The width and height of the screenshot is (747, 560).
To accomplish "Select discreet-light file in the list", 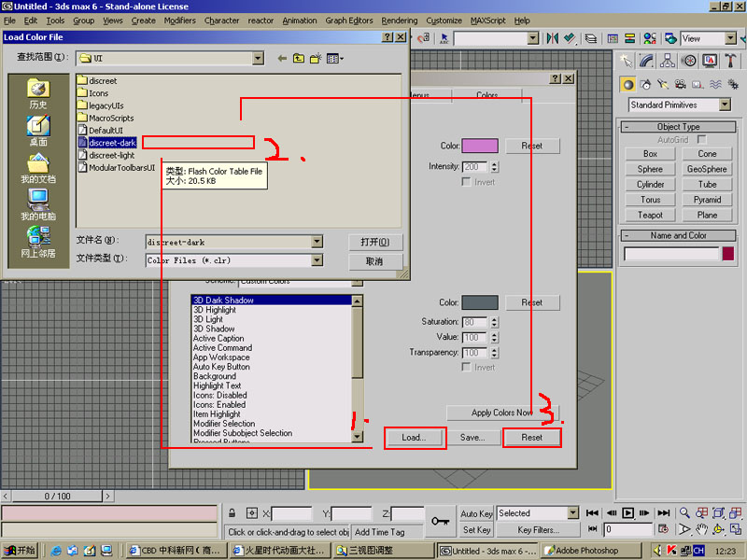I will (111, 155).
